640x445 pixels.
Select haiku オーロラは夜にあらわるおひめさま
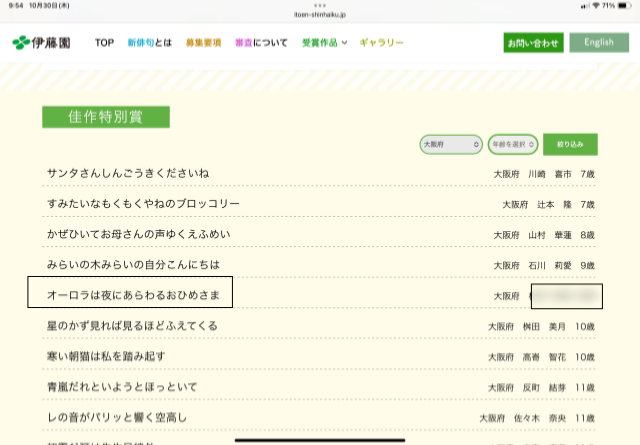(131, 295)
